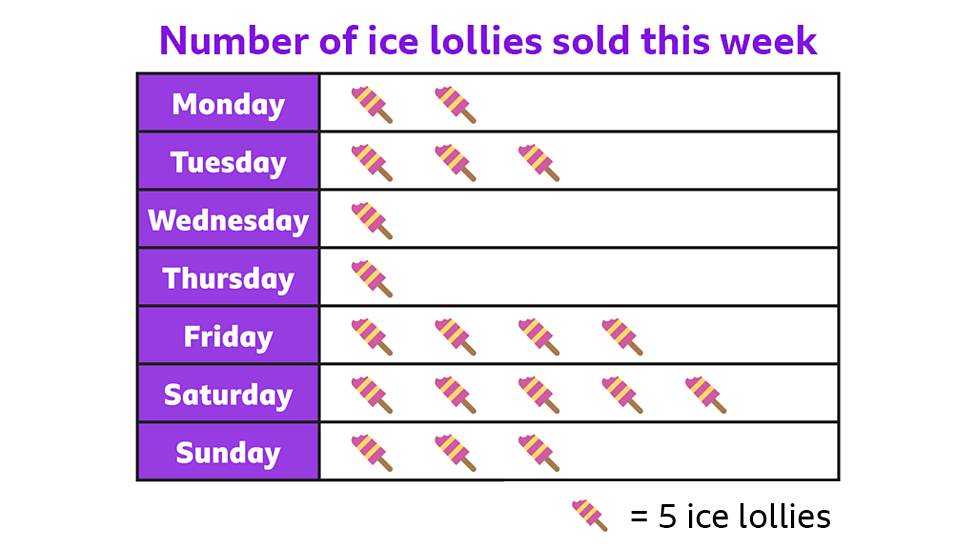Select the Wednesday row label
Viewport: 976px width, 549px height.
pos(228,220)
